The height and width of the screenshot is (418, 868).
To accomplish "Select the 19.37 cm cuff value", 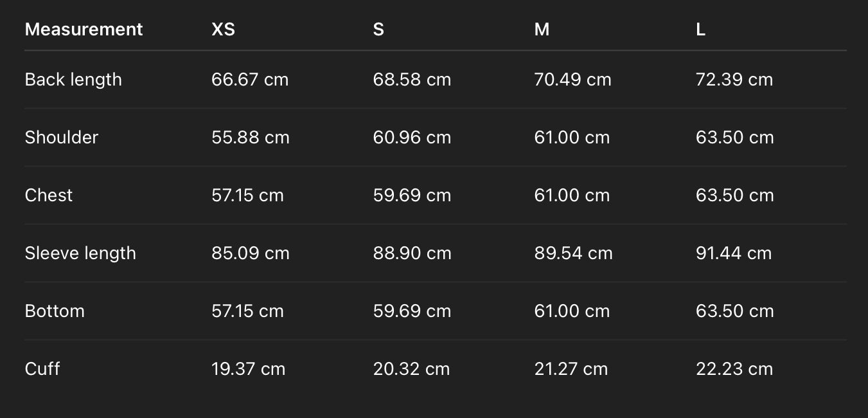I will (x=248, y=369).
